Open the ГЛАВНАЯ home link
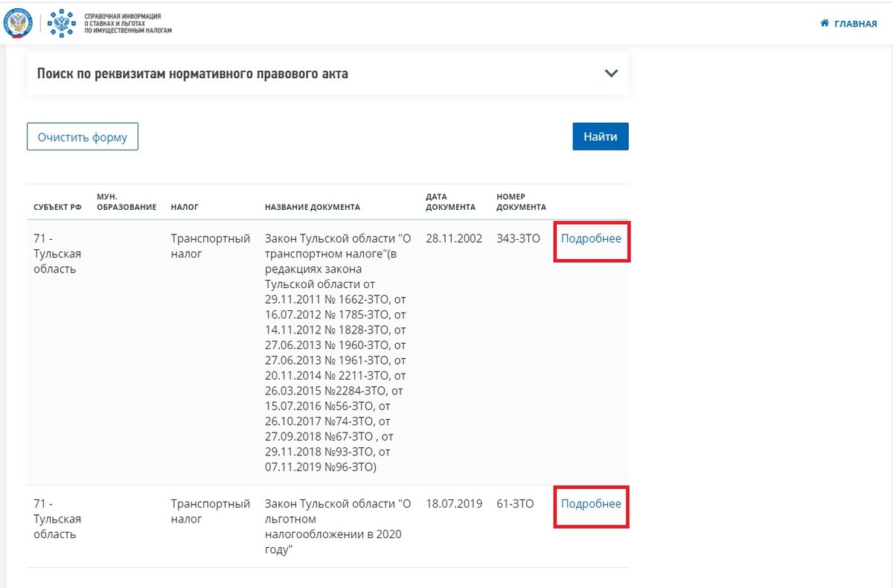The image size is (893, 588). click(x=848, y=24)
